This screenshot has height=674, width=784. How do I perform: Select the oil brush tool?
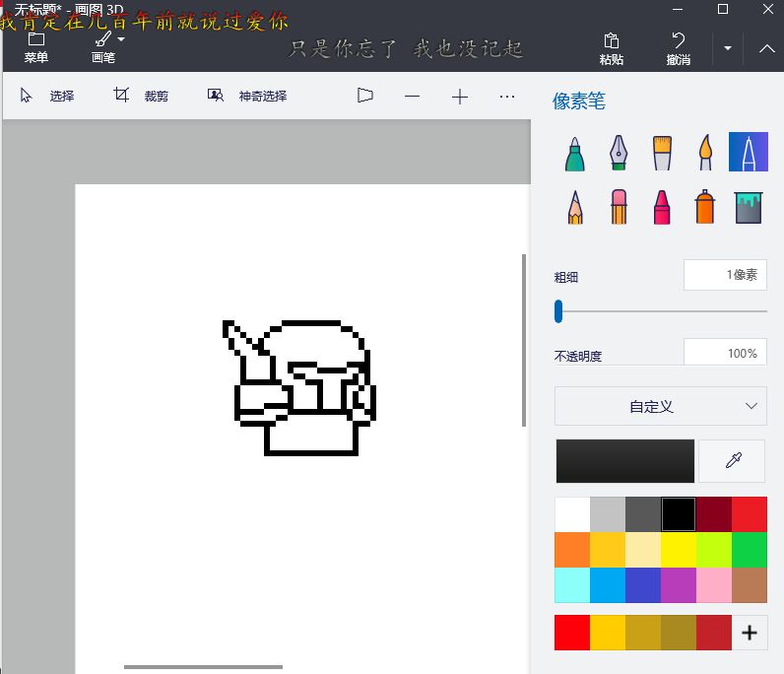pos(662,153)
